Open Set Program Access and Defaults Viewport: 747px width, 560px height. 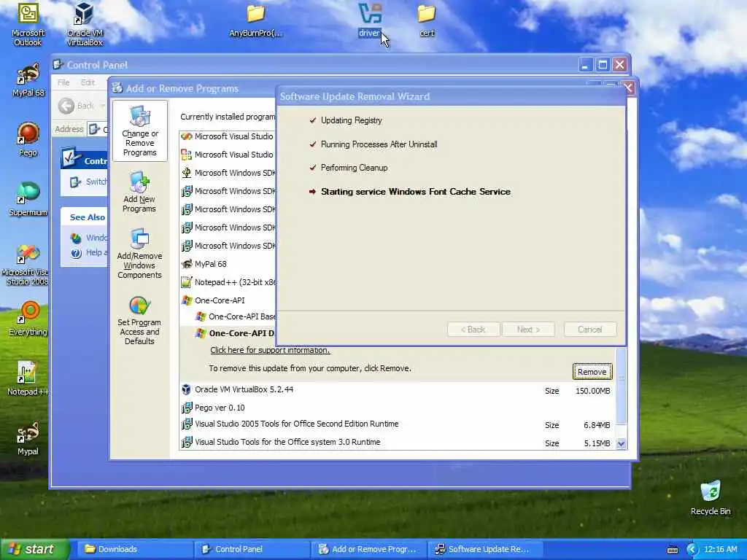pos(139,319)
